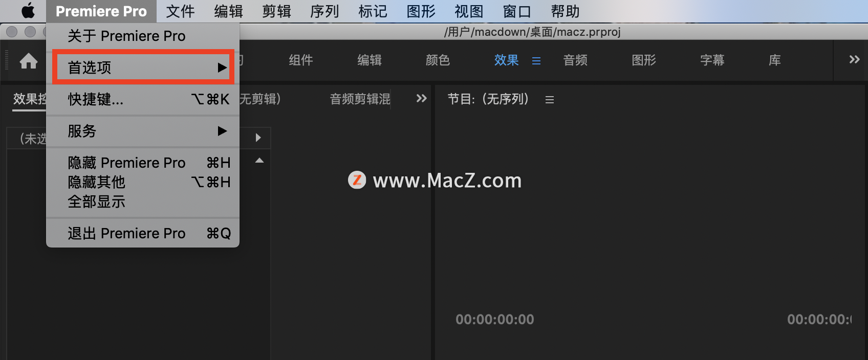
Task: Switch to the 字幕 workspace
Action: point(712,60)
